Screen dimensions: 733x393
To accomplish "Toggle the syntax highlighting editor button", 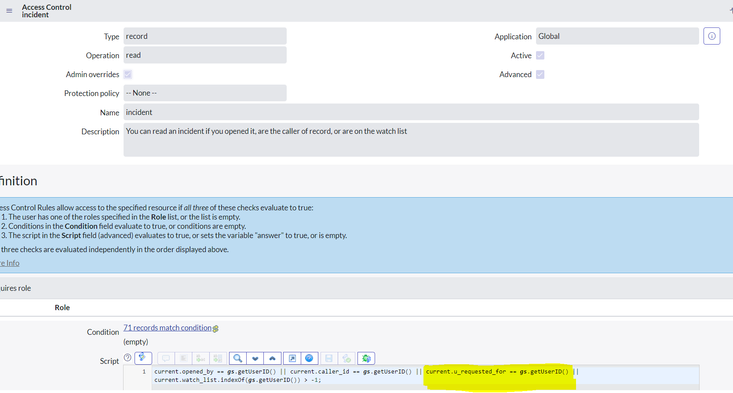I will [143, 358].
